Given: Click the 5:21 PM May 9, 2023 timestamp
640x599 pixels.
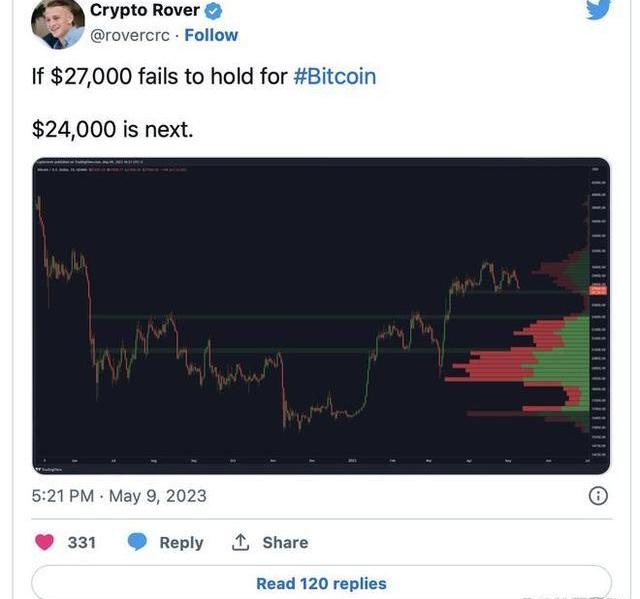Looking at the screenshot, I should pos(119,495).
